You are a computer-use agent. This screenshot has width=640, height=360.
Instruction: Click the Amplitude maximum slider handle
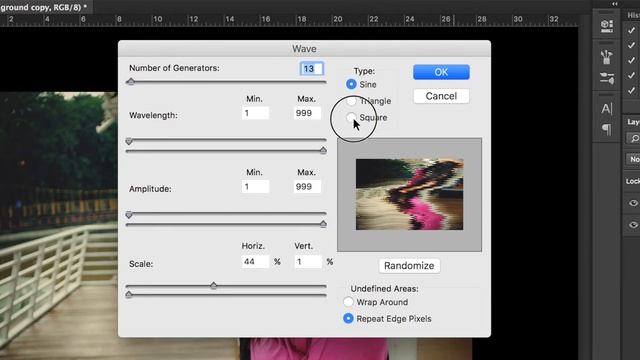(323, 224)
